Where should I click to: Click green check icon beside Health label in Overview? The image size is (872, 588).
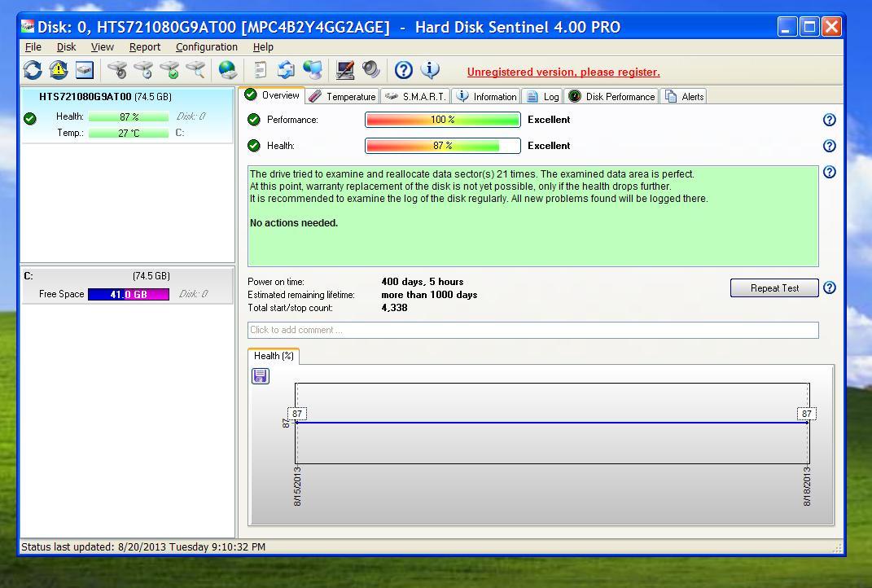point(253,146)
